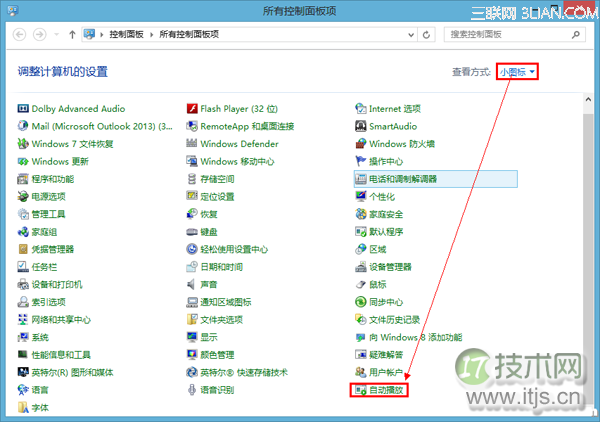Open the 查看方式 小图标 dropdown
This screenshot has width=600, height=422.
point(517,72)
